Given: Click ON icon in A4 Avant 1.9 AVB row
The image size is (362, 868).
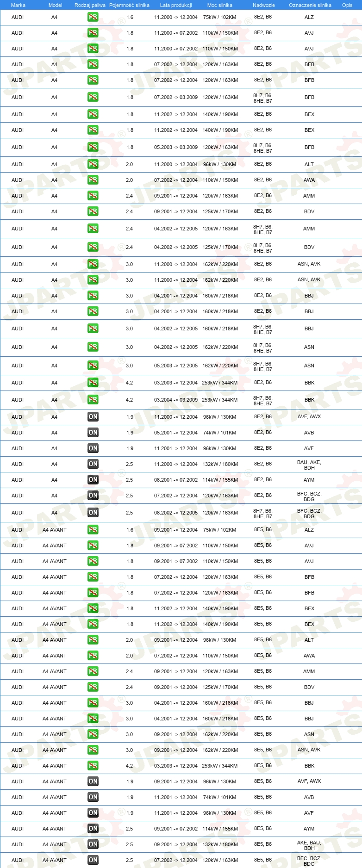Looking at the screenshot, I should coord(93,797).
